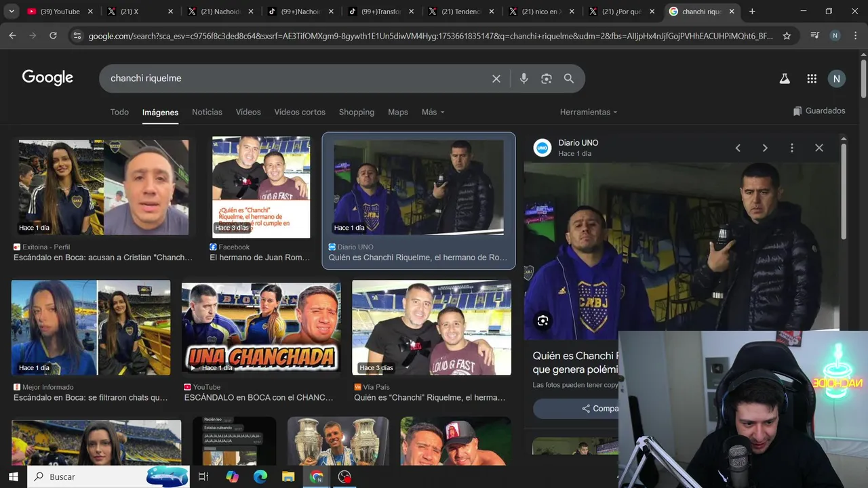Select the Noticias tab

click(207, 112)
